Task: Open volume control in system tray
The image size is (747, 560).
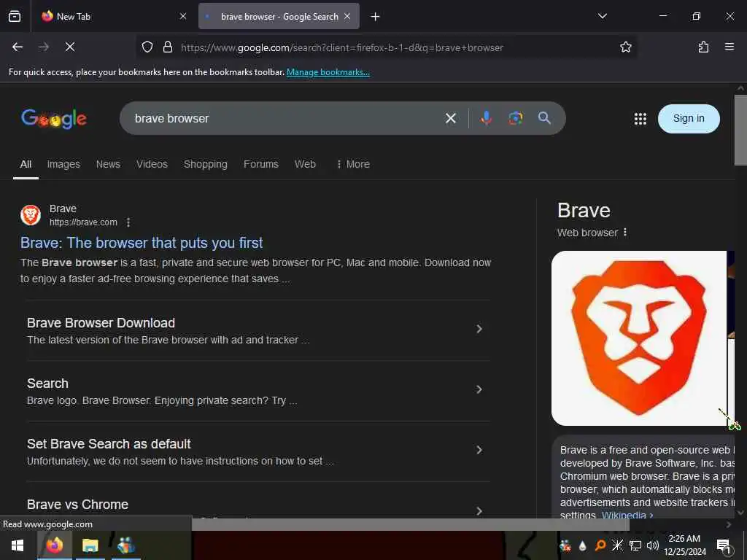Action: coord(652,545)
